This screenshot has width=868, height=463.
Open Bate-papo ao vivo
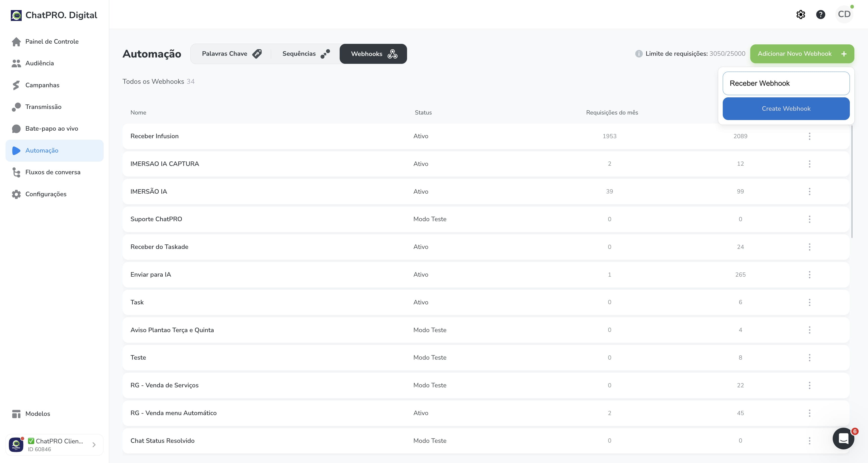[54, 129]
